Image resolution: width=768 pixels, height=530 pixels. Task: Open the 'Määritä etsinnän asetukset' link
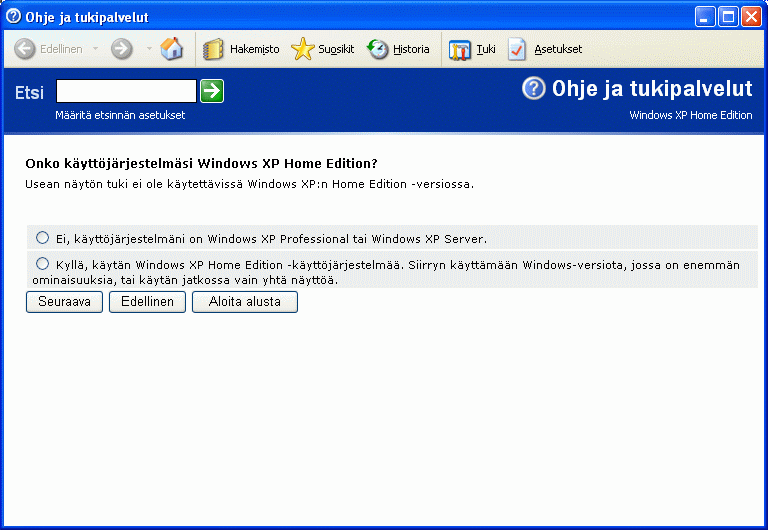point(120,115)
